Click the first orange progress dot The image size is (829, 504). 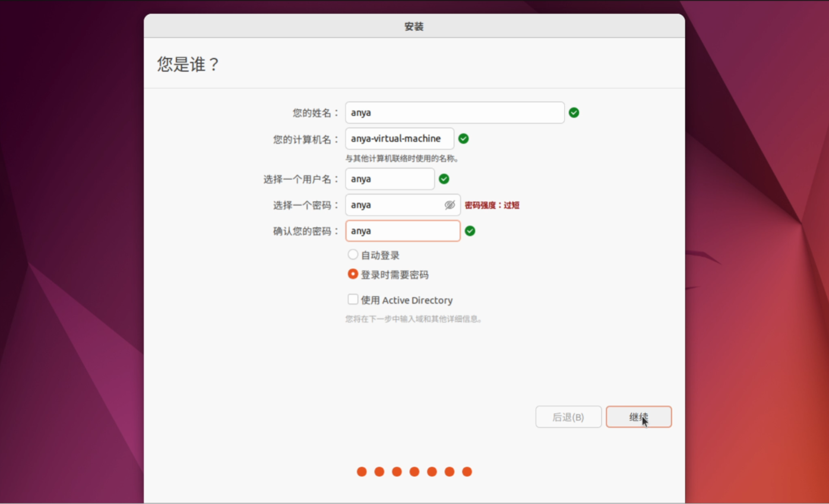pos(362,472)
